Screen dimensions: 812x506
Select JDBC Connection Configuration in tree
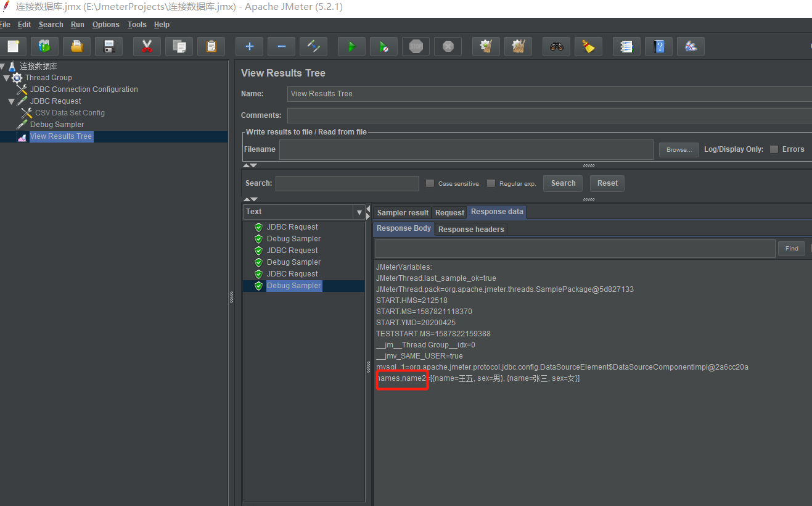[84, 89]
